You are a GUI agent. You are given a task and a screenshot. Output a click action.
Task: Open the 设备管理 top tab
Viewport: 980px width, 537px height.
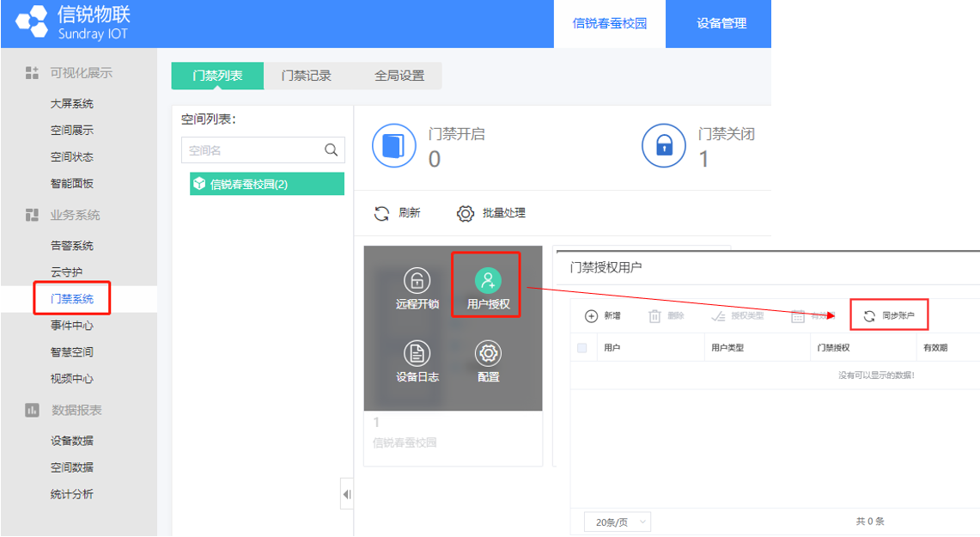pyautogui.click(x=721, y=24)
